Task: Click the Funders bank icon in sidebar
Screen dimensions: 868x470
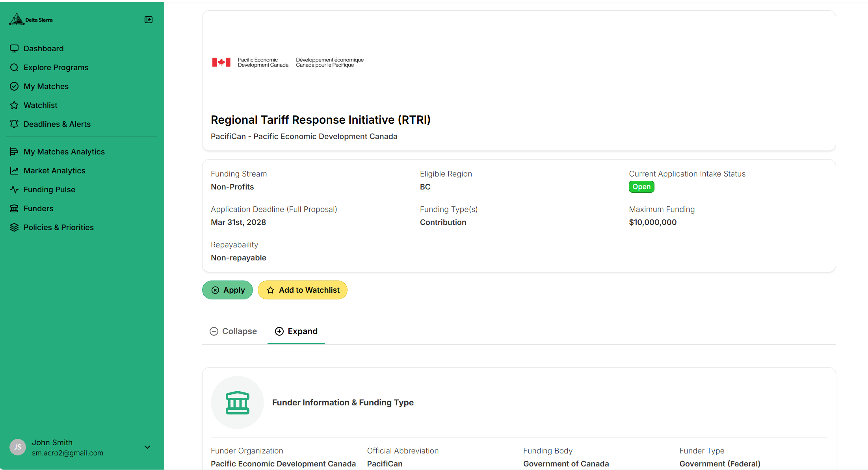Action: (x=14, y=208)
